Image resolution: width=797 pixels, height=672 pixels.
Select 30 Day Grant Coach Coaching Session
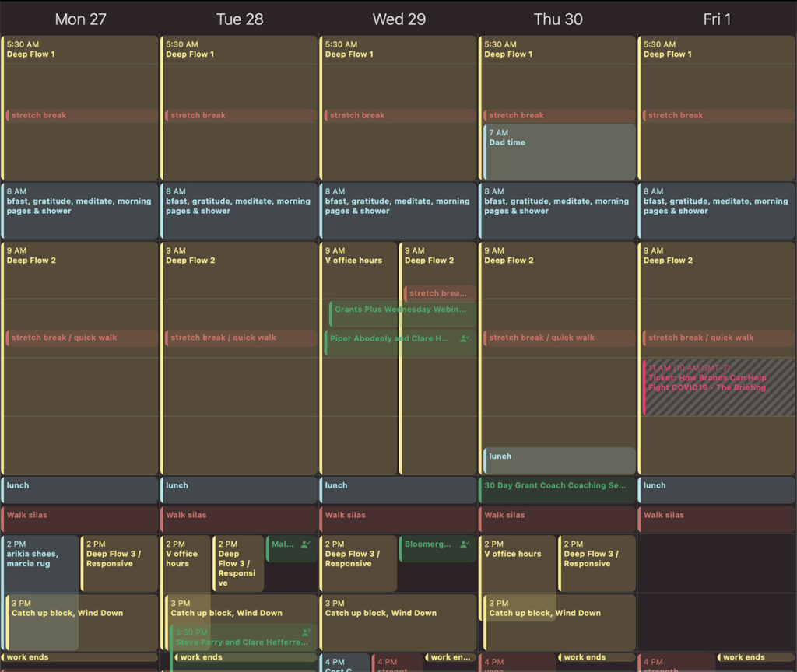coord(557,485)
